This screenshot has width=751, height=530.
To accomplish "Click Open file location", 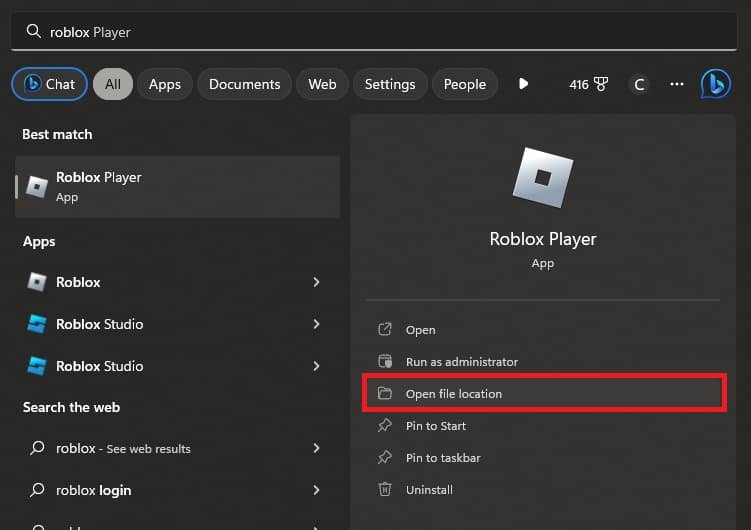I will pyautogui.click(x=453, y=394).
